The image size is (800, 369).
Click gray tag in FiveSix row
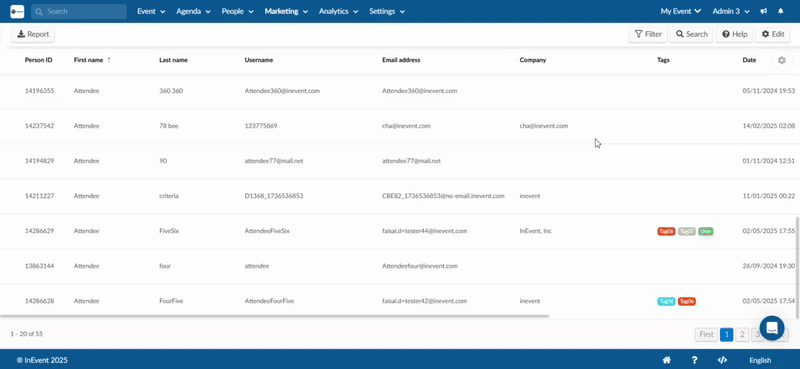687,231
